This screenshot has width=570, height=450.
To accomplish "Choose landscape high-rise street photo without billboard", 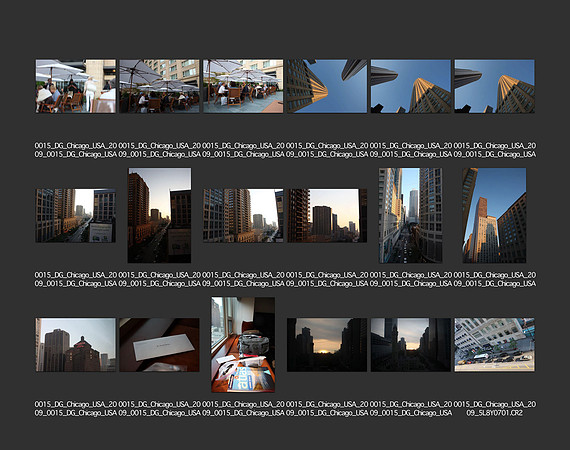I will (x=243, y=216).
